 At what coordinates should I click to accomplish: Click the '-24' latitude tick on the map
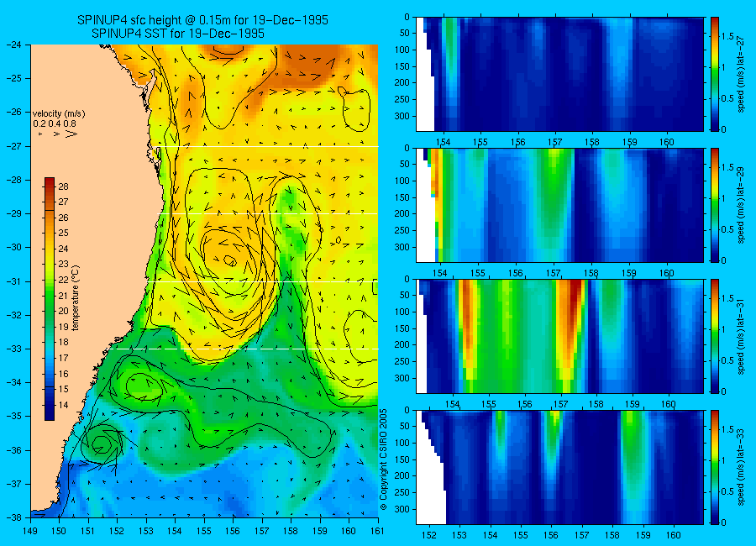click(15, 45)
